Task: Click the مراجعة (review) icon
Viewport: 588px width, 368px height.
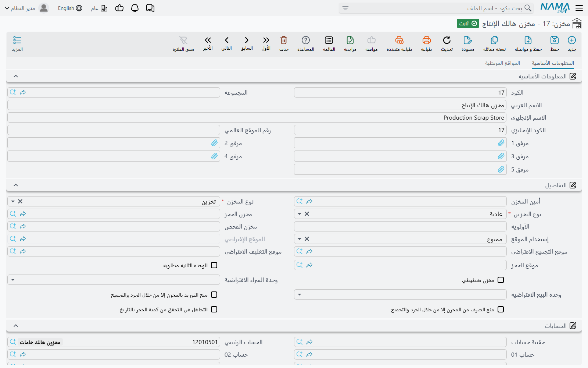Action: coord(350,40)
